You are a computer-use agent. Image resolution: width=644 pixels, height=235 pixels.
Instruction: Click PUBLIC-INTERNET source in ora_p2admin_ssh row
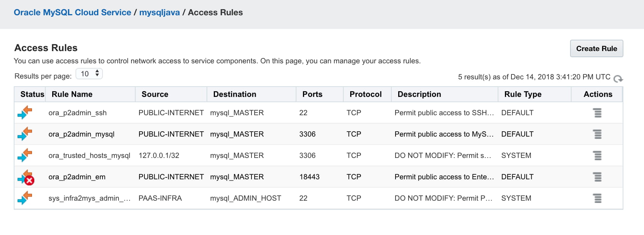171,113
